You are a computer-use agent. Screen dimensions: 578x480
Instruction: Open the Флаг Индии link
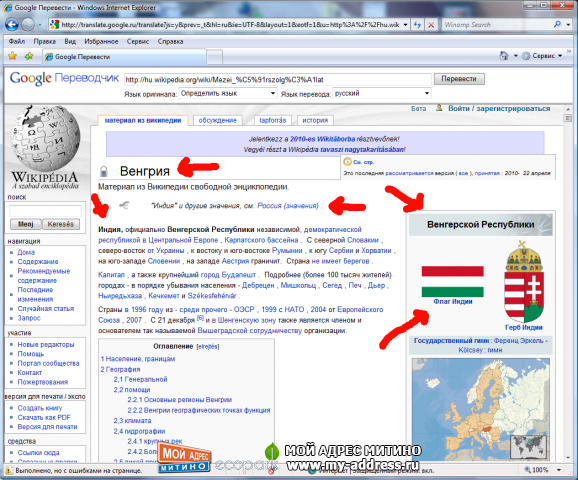tap(453, 301)
